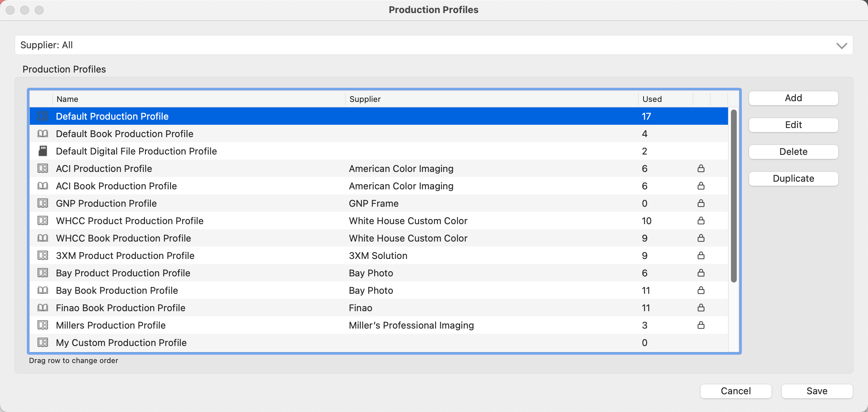Viewport: 868px width, 412px height.
Task: Click the lock icon on Bay Book Production Profile
Action: coord(701,290)
